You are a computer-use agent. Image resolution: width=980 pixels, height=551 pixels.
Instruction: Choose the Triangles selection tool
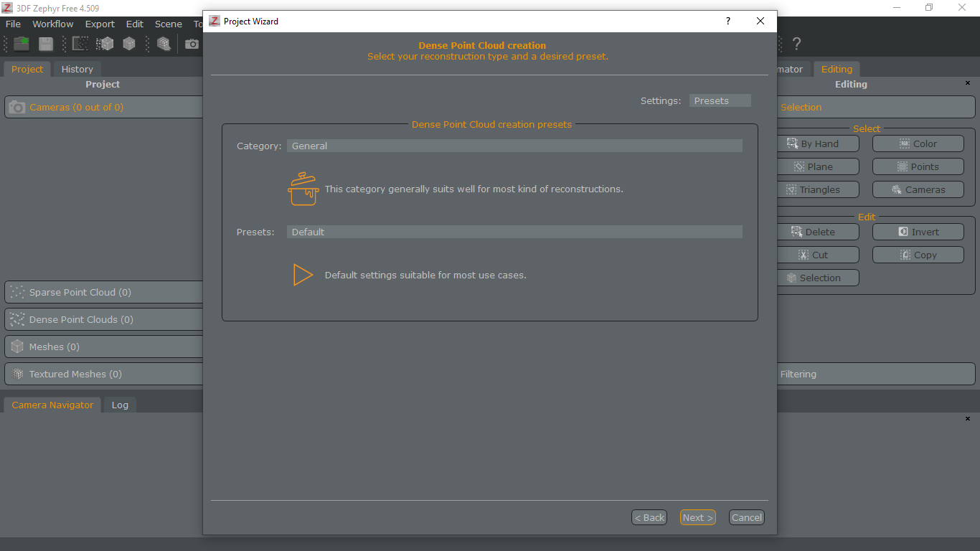[818, 189]
